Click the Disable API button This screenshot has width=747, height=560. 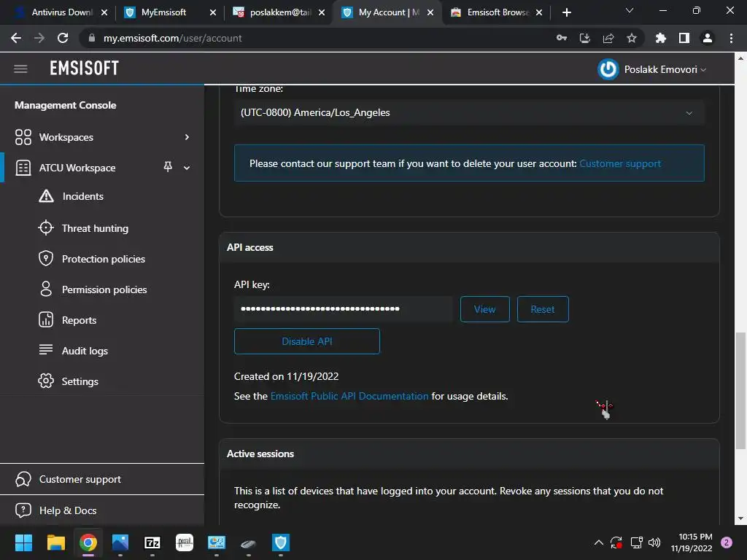(x=307, y=341)
